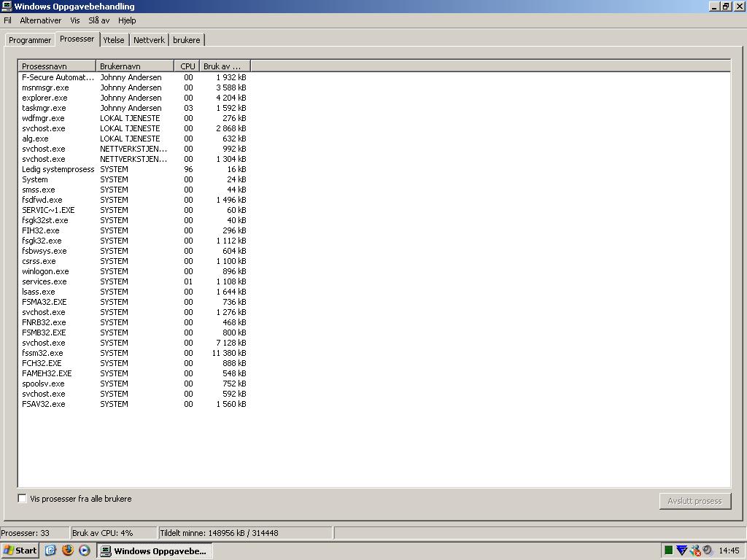Open Windows Media Player quick launch icon
This screenshot has height=560, width=747.
[85, 551]
